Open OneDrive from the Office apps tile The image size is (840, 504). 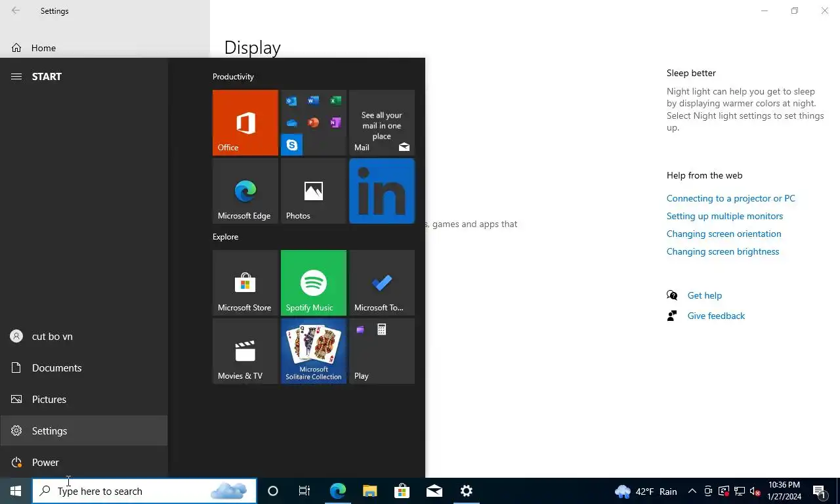291,123
